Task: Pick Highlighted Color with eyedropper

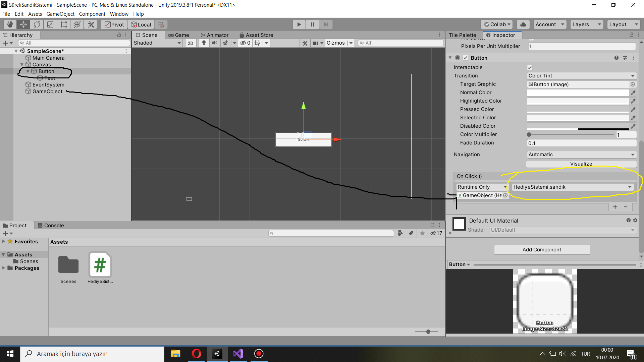Action: (633, 101)
